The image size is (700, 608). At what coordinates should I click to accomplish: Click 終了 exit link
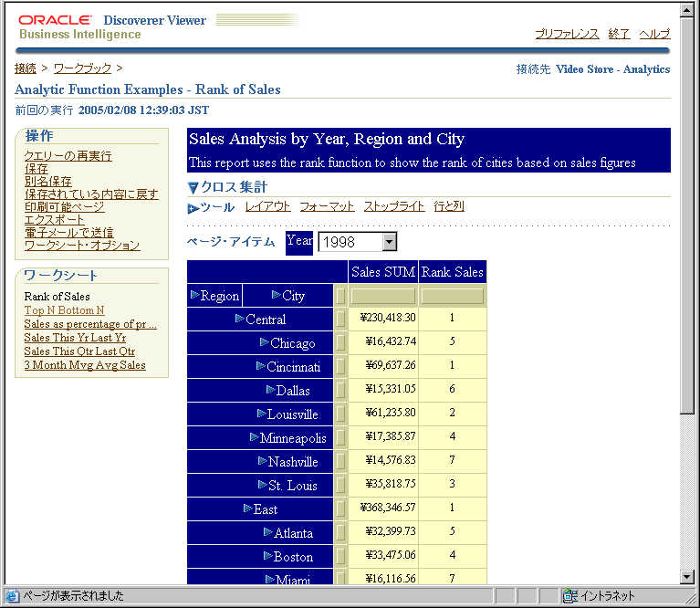619,34
